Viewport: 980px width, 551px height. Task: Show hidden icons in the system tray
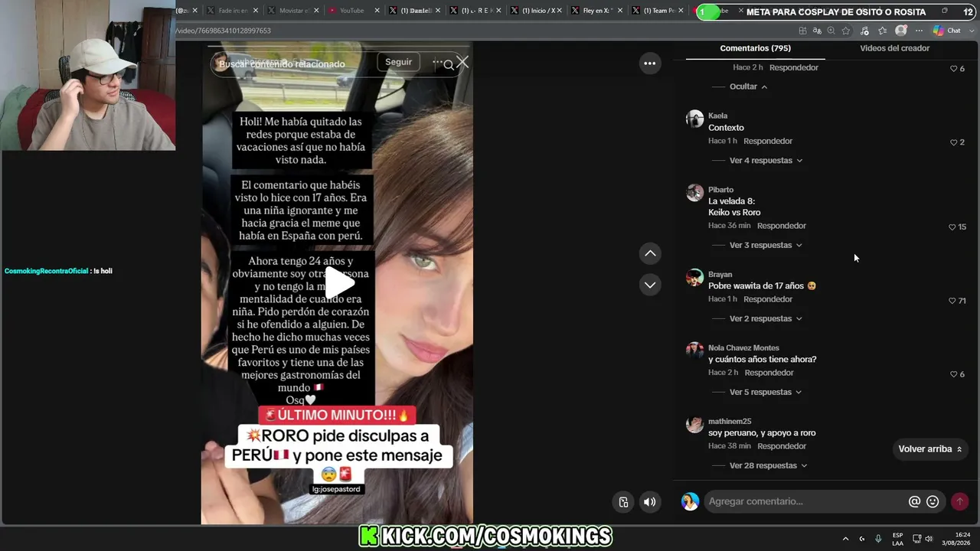[845, 539]
